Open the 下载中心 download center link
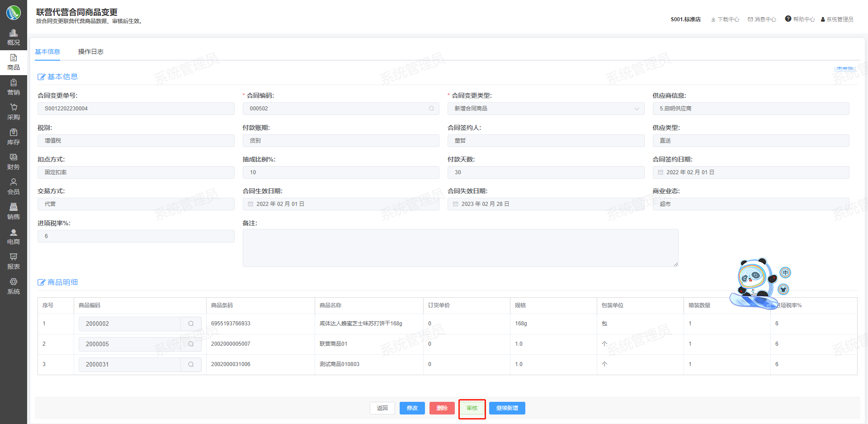 click(x=725, y=19)
